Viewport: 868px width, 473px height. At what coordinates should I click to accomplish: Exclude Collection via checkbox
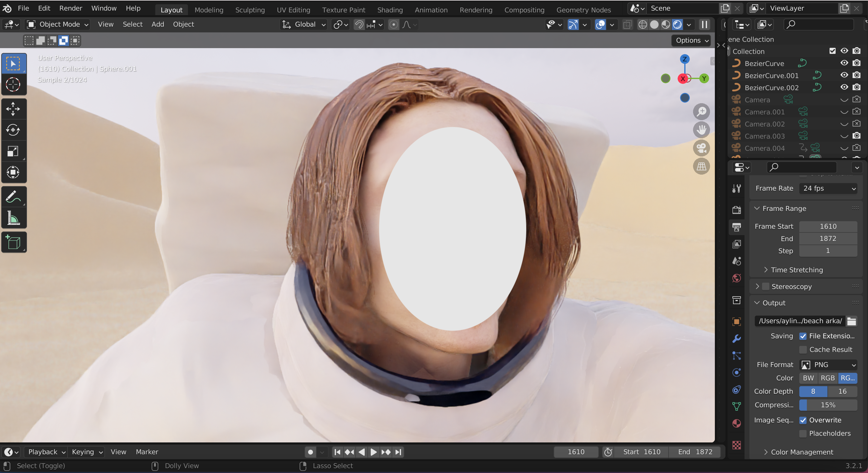(832, 51)
